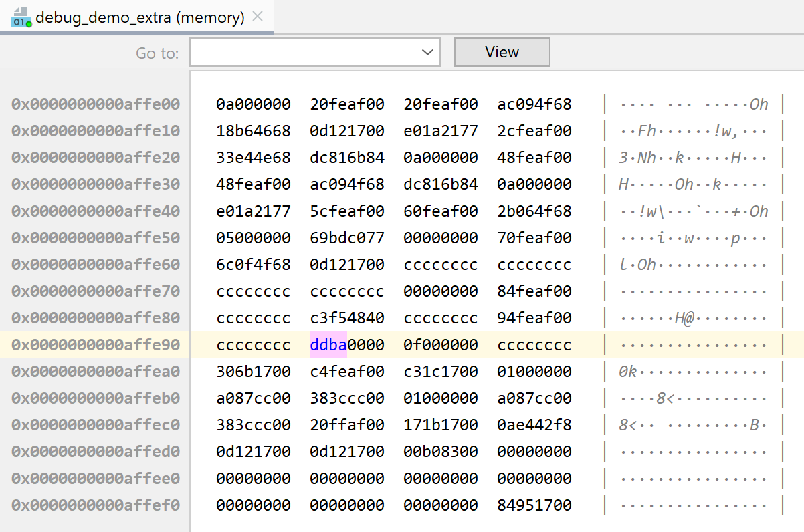
Task: Select address 0x0000000000affe20
Action: tap(96, 158)
